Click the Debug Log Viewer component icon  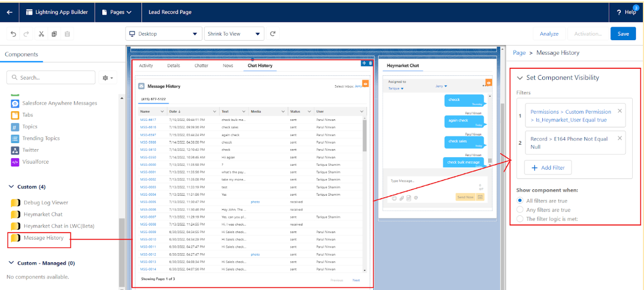(x=15, y=203)
